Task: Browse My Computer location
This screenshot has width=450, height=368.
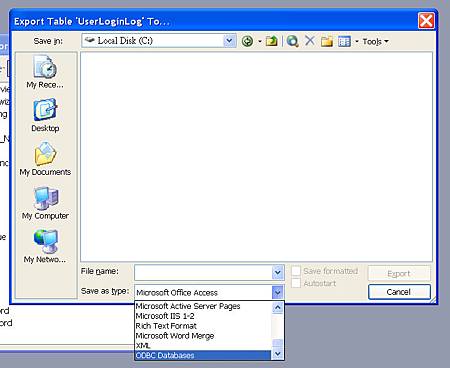Action: (45, 203)
